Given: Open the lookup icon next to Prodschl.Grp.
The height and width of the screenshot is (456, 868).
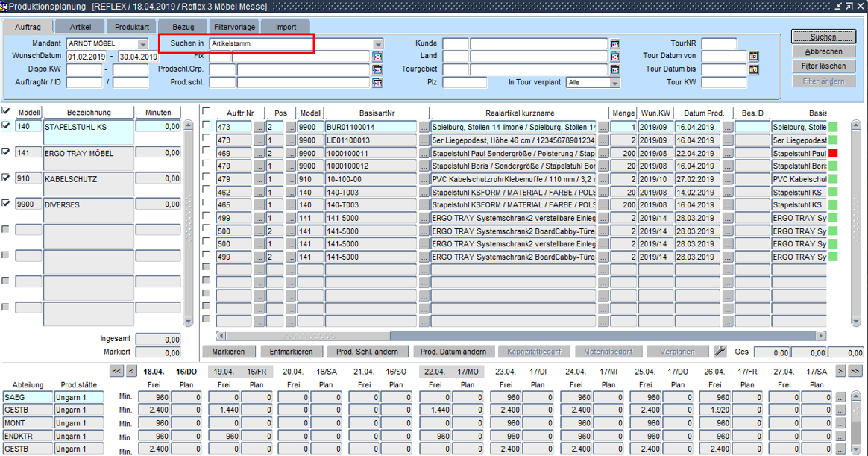Looking at the screenshot, I should point(377,69).
